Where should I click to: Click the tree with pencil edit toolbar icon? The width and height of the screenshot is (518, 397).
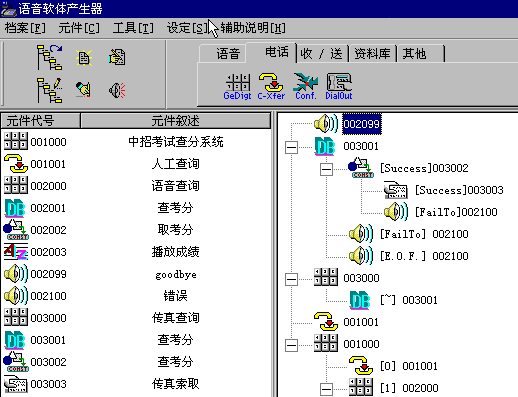(49, 90)
